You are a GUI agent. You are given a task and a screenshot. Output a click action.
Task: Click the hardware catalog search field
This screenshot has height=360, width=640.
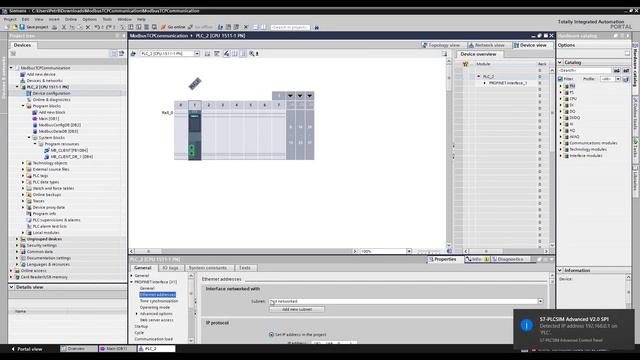pyautogui.click(x=585, y=71)
